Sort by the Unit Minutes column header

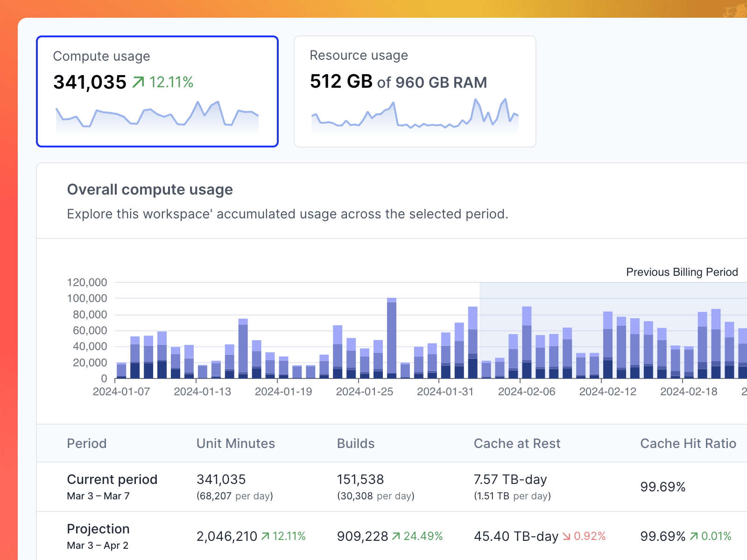coord(235,443)
